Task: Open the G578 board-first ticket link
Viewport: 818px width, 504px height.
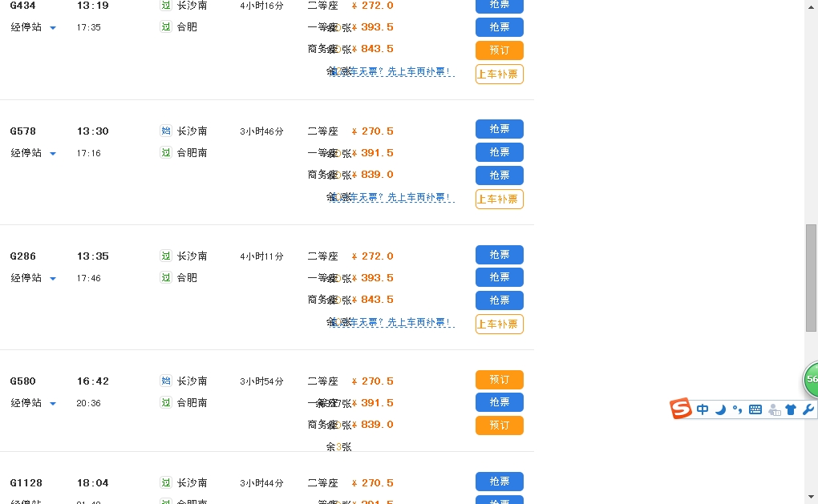Action: 393,197
